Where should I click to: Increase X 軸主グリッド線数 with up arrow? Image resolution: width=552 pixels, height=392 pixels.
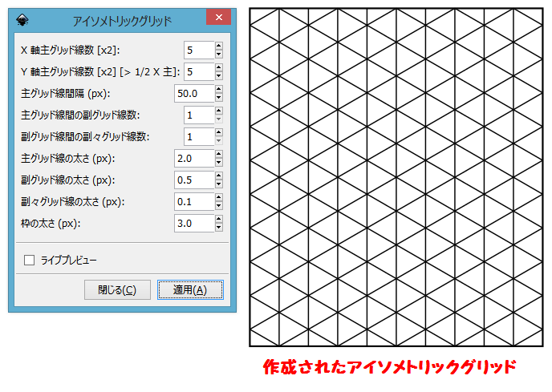[218, 46]
